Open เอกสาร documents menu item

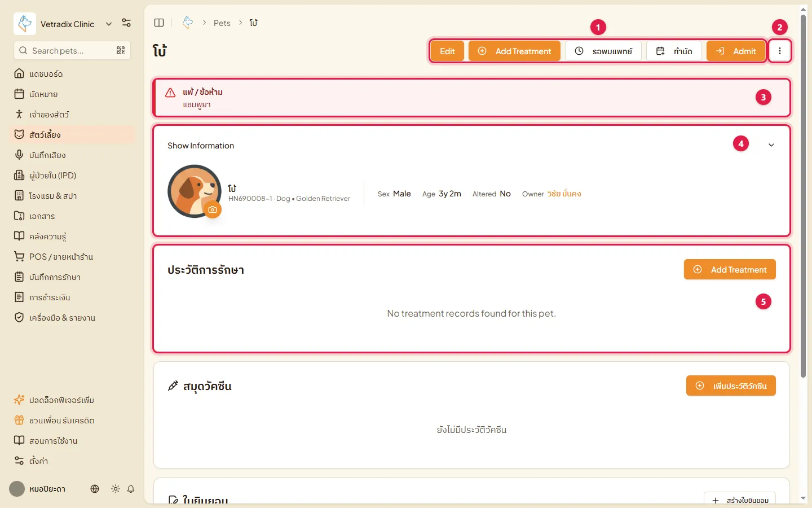73,216
